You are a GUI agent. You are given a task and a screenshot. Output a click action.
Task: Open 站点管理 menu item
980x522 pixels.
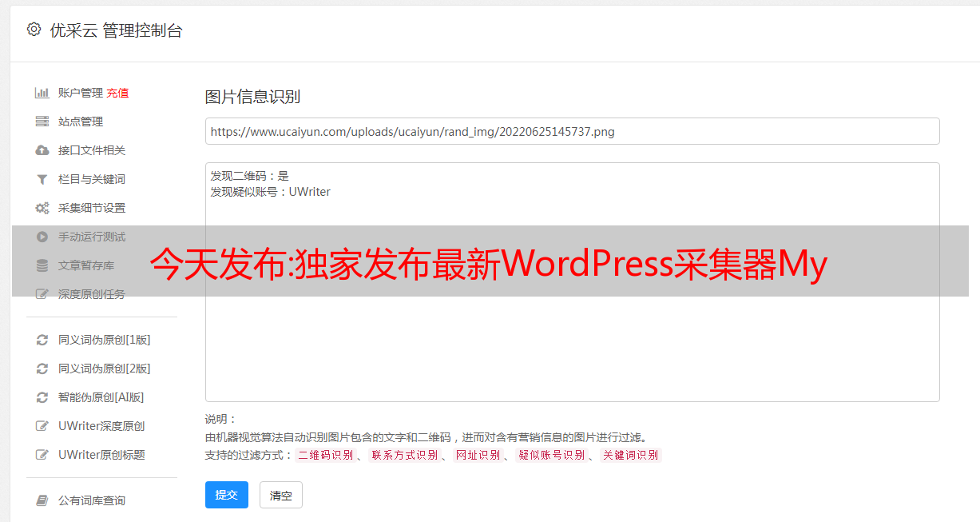[81, 122]
